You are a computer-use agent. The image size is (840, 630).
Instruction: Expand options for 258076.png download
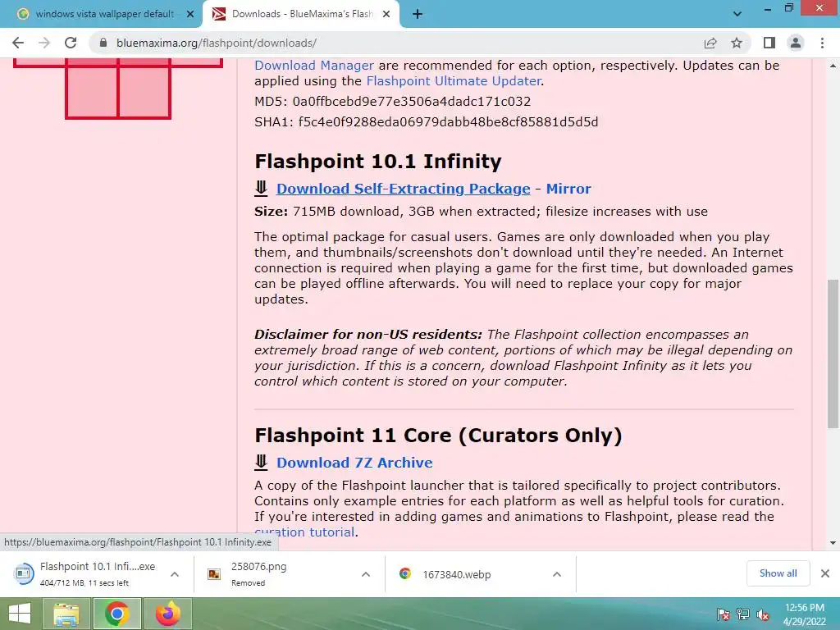(x=366, y=574)
